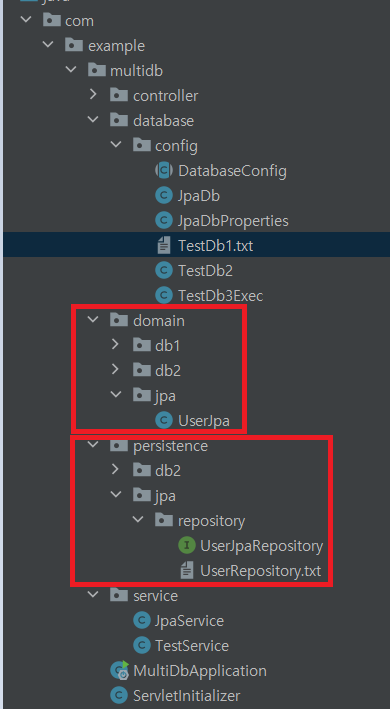
Task: Select the TestDb3Exec class name
Action: pyautogui.click(x=221, y=296)
